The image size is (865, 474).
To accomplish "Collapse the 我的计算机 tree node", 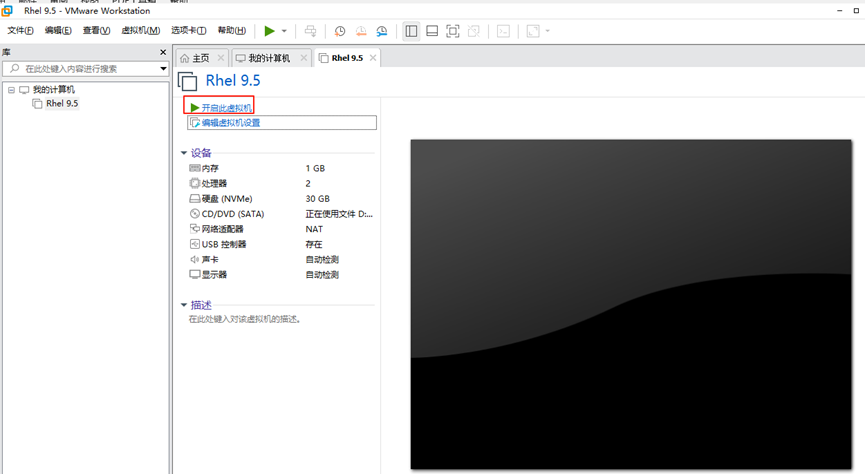I will click(11, 90).
